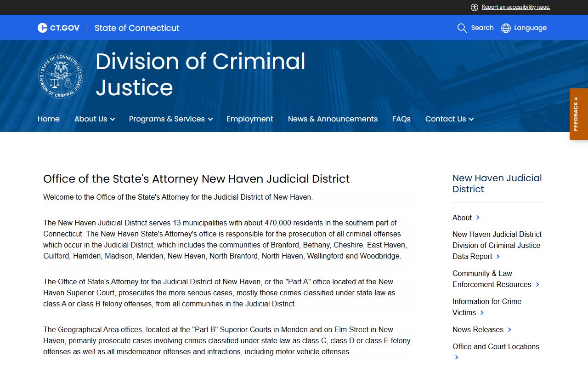588x368 pixels.
Task: Click the arrow next to About
Action: pos(478,218)
